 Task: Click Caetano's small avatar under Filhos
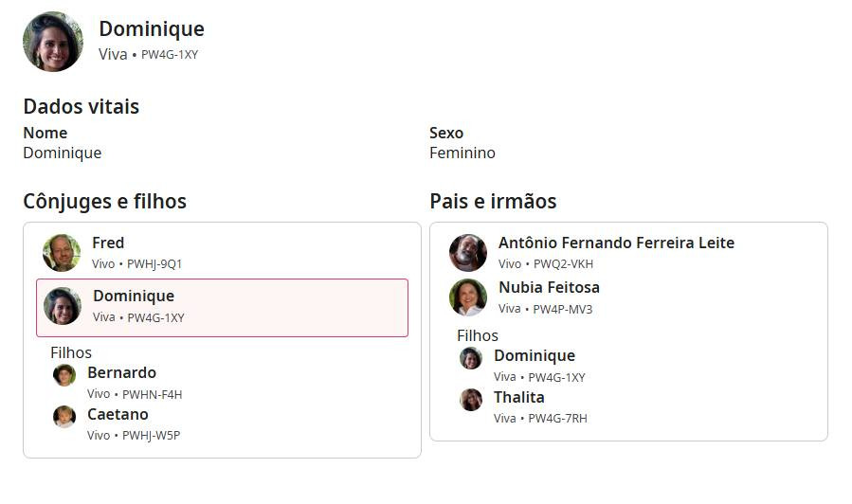point(64,417)
